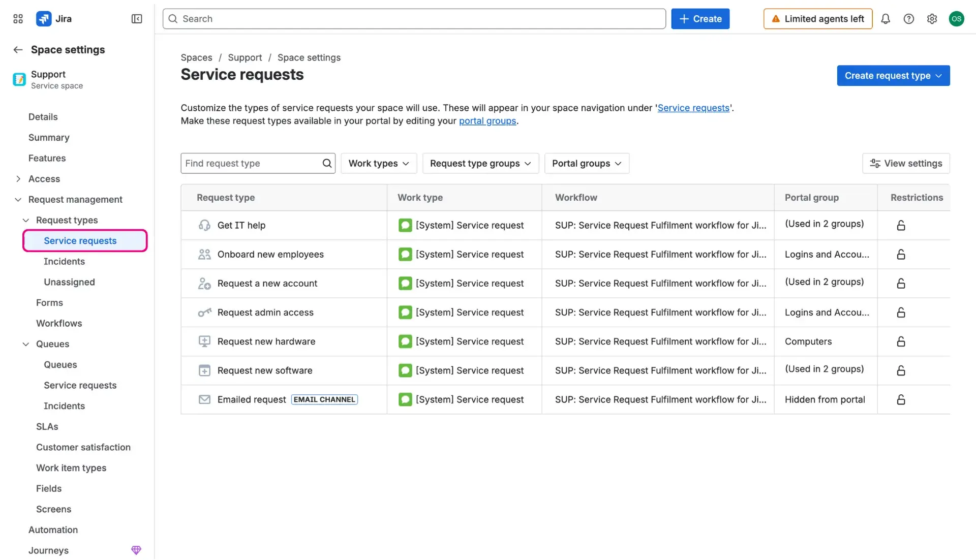Click the Get IT help headset icon

click(x=204, y=225)
